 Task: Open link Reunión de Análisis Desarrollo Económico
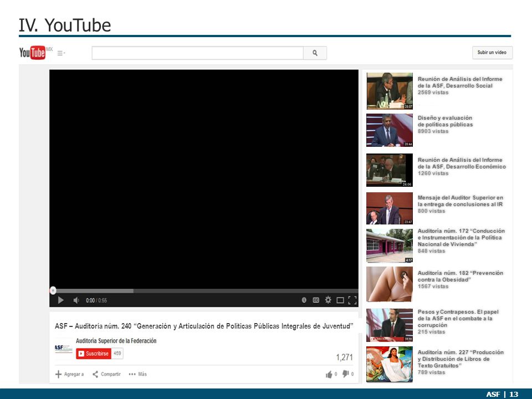[462, 163]
